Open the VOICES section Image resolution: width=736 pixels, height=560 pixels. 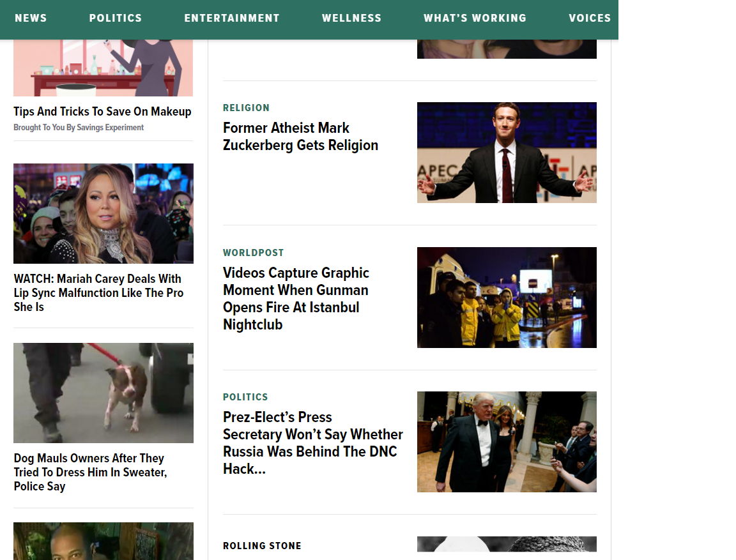(590, 18)
